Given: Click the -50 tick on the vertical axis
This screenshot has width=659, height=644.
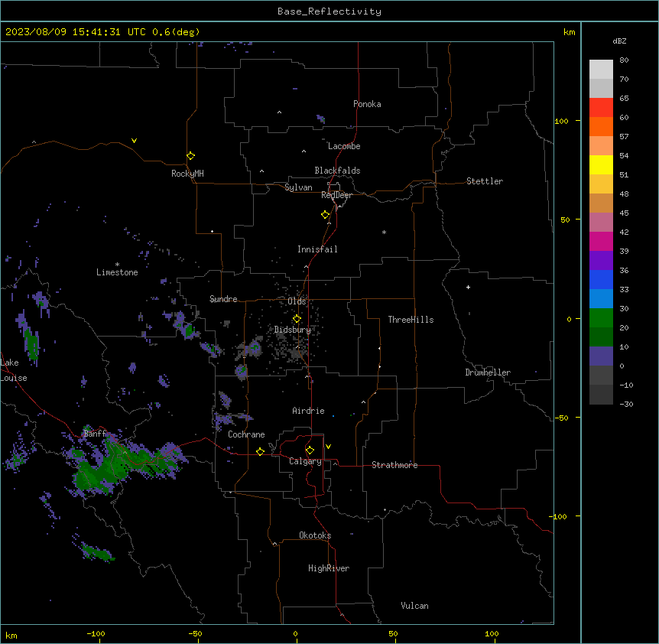Looking at the screenshot, I should [x=561, y=418].
